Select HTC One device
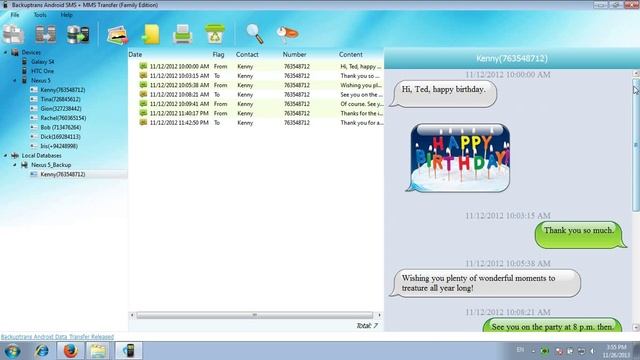Viewport: 640px width, 360px height. 42,71
